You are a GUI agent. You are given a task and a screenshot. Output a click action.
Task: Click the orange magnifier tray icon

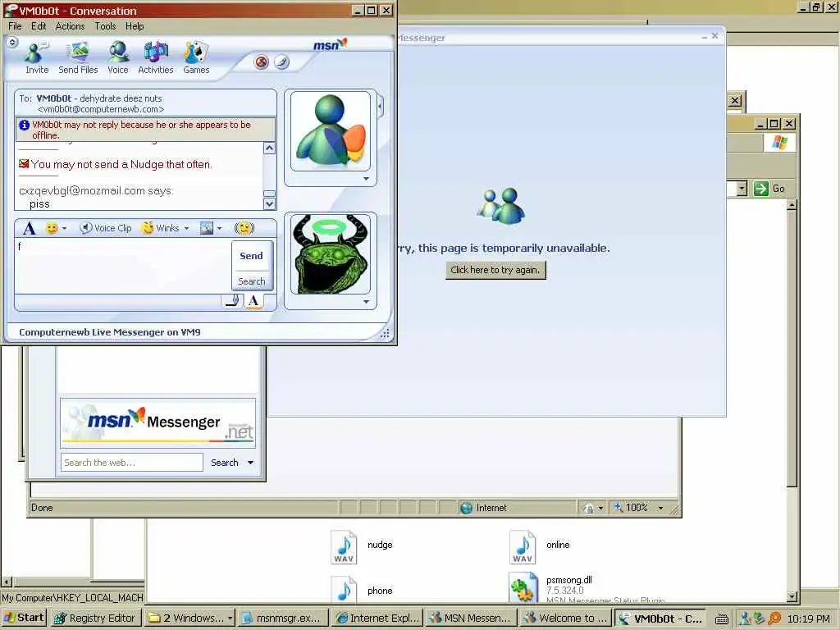coord(774,619)
